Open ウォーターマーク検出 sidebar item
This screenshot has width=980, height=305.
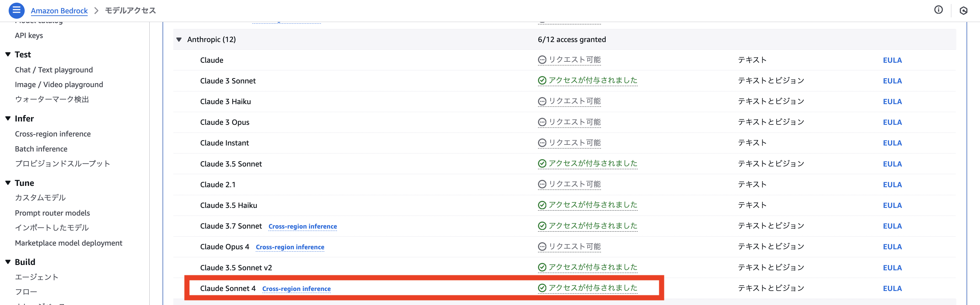(52, 99)
